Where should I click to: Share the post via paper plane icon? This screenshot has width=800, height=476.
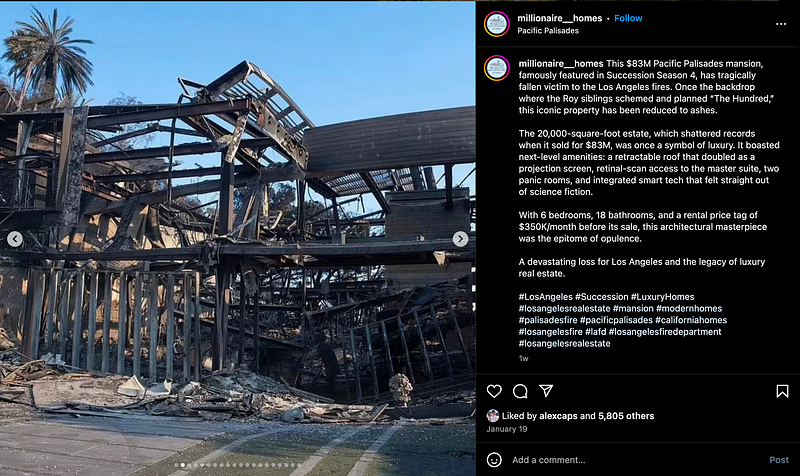(546, 391)
